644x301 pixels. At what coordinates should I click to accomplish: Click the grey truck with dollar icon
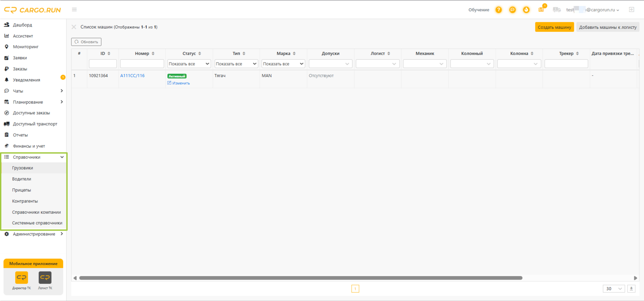[557, 10]
